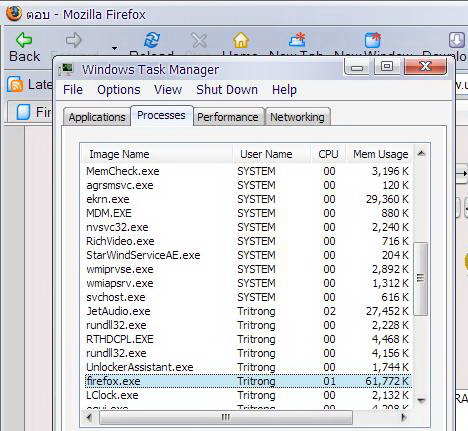Image resolution: width=468 pixels, height=431 pixels.
Task: Select rundll32.exe row using 2,228 K
Action: (248, 325)
